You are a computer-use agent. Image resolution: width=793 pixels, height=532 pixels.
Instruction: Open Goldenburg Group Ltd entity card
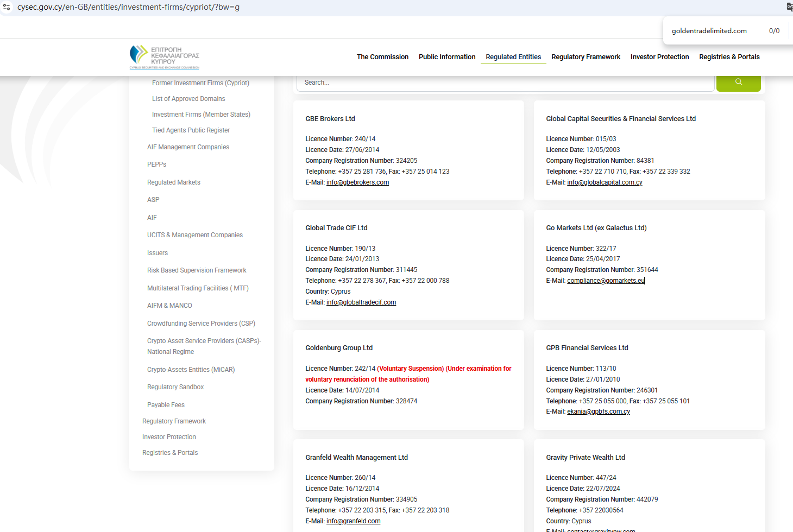pos(339,348)
